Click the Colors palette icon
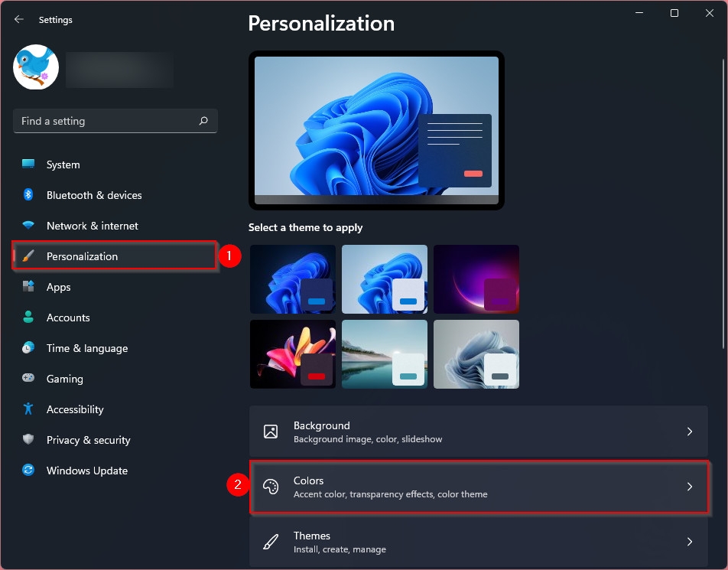Viewport: 728px width, 570px height. [271, 487]
